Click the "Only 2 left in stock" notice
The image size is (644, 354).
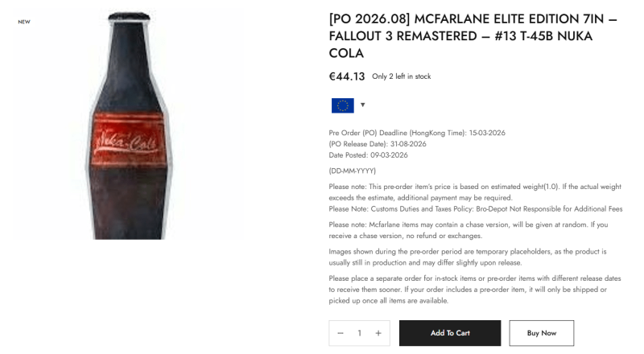401,76
